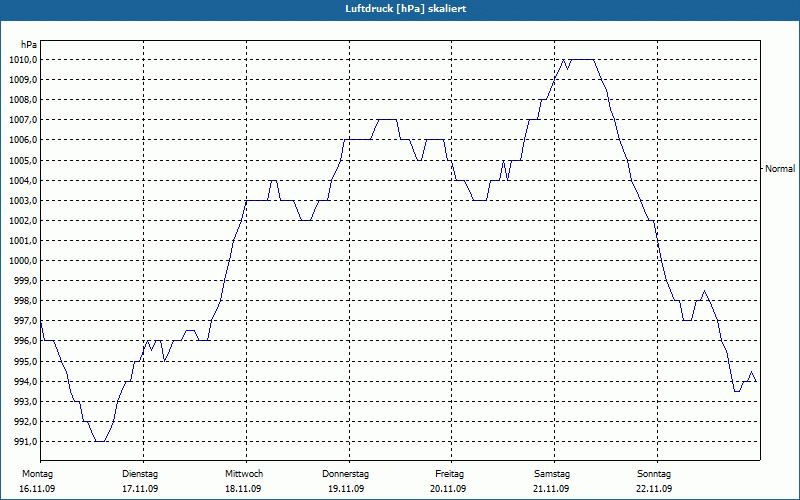800x500 pixels.
Task: Click the date 21.11.09
Action: tap(551, 489)
